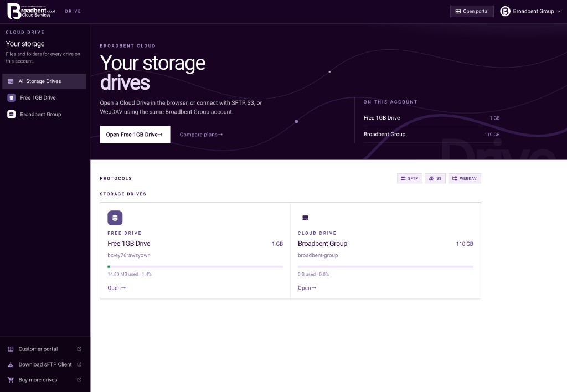The height and width of the screenshot is (392, 567).
Task: Expand the Broadbent Group account chevron
Action: (558, 11)
